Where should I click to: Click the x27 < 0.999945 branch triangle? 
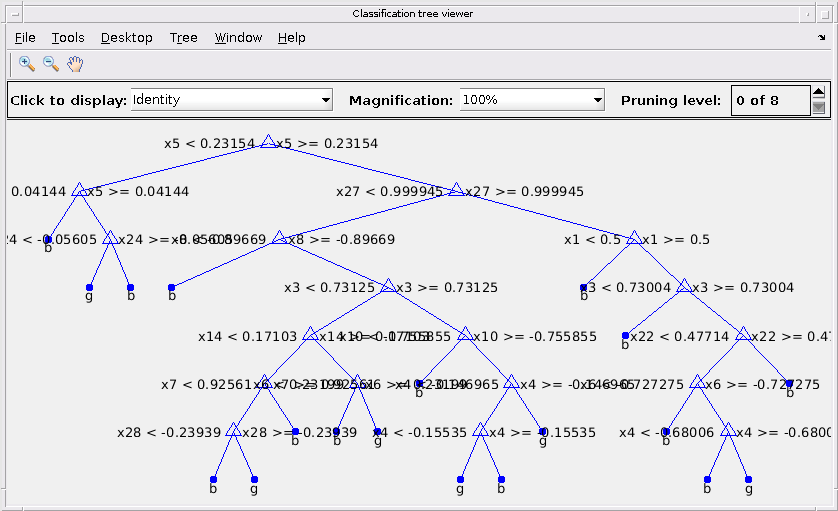(x=456, y=189)
